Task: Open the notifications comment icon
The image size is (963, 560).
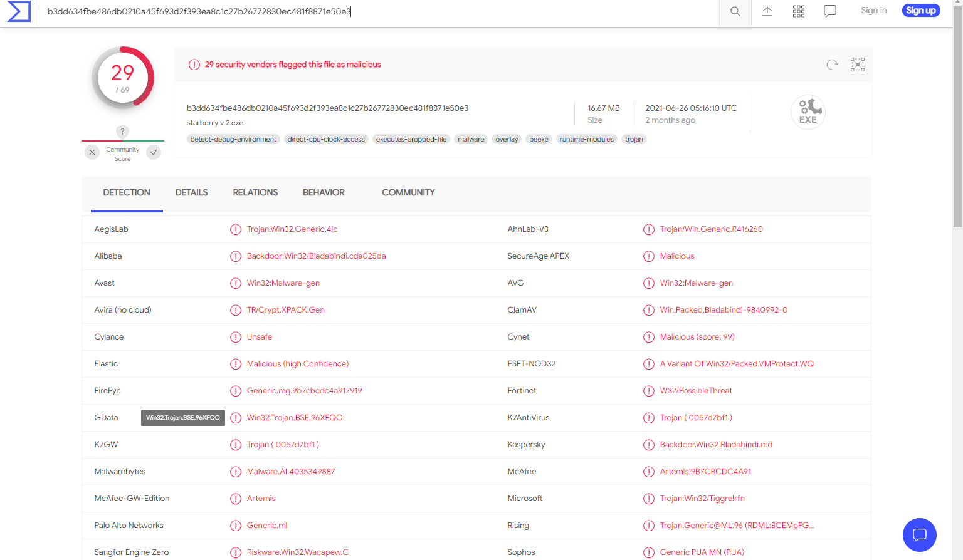Action: point(830,11)
